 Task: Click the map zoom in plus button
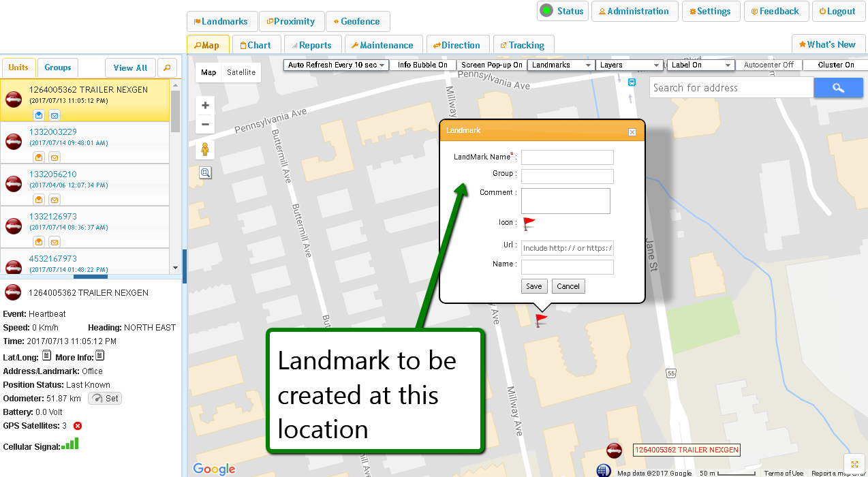[x=205, y=106]
